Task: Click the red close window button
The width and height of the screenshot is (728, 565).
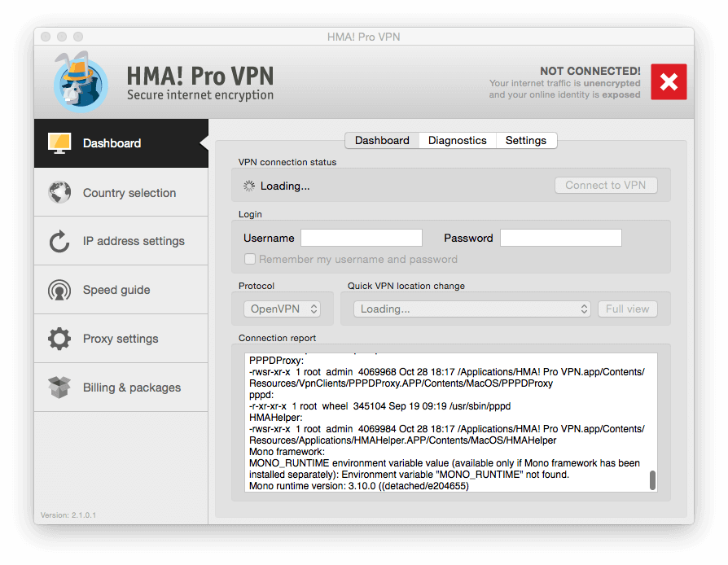Action: tap(46, 36)
